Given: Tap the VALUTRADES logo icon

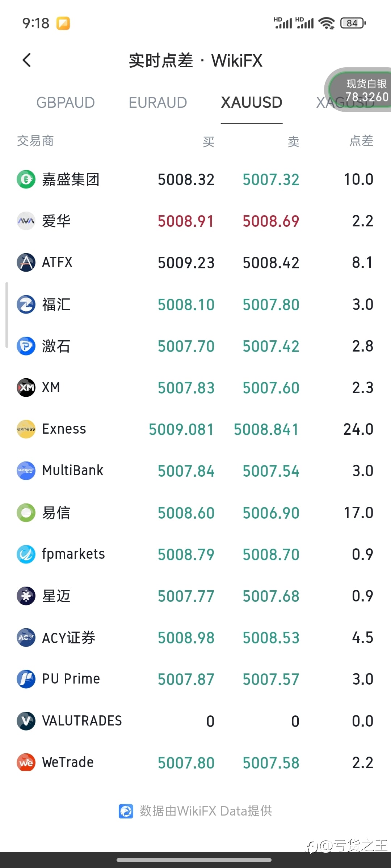Looking at the screenshot, I should point(26,721).
